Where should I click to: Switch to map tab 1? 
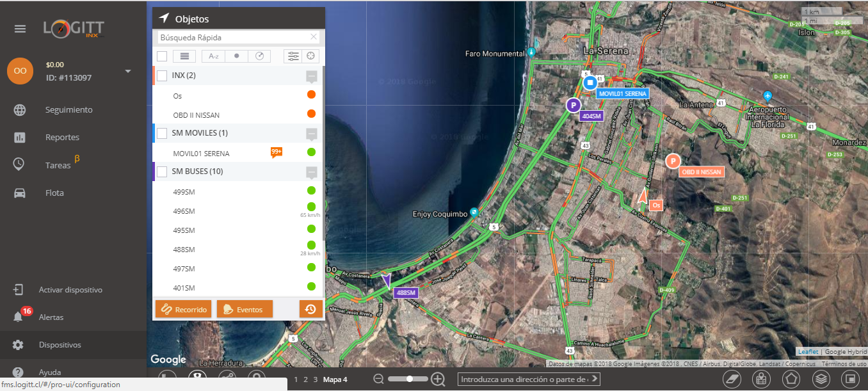(x=296, y=379)
